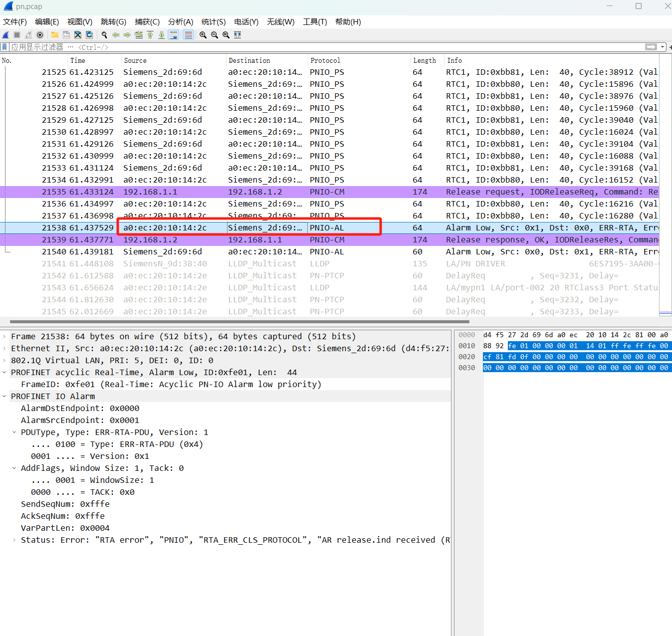672x636 pixels.
Task: Toggle packet list colorization
Action: click(188, 35)
